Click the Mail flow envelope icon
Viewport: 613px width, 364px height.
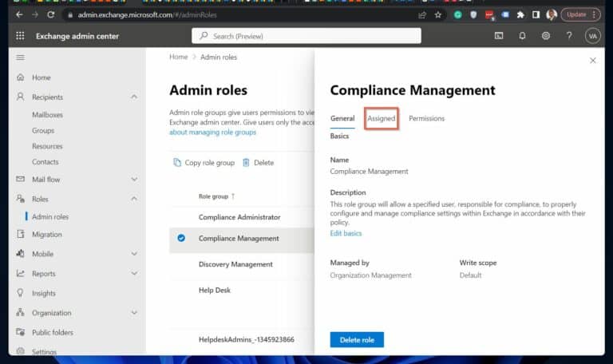20,179
